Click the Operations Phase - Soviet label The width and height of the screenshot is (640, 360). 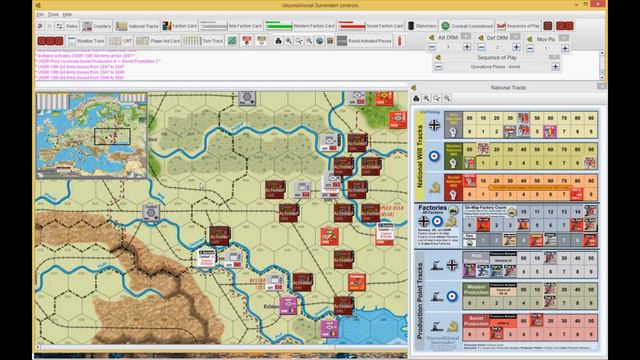point(495,67)
